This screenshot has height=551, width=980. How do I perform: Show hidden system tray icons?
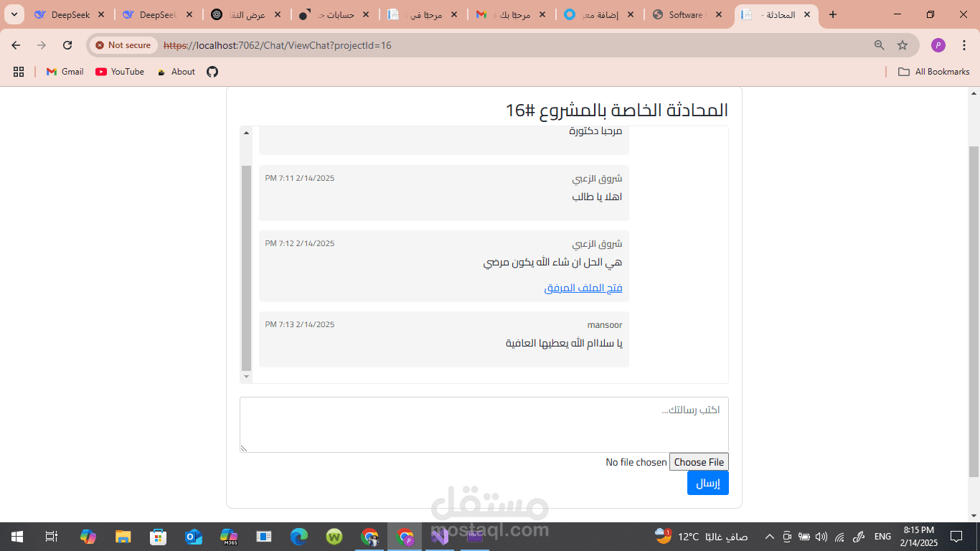pyautogui.click(x=769, y=537)
